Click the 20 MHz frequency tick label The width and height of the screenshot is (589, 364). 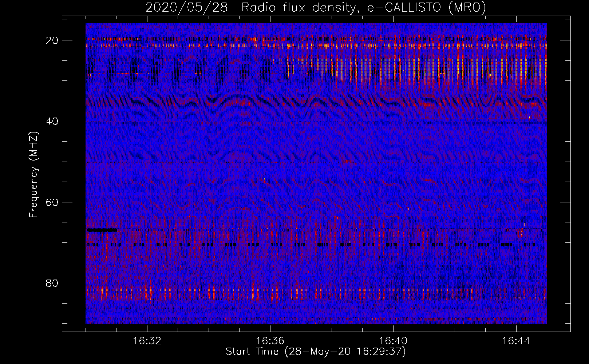[x=53, y=40]
